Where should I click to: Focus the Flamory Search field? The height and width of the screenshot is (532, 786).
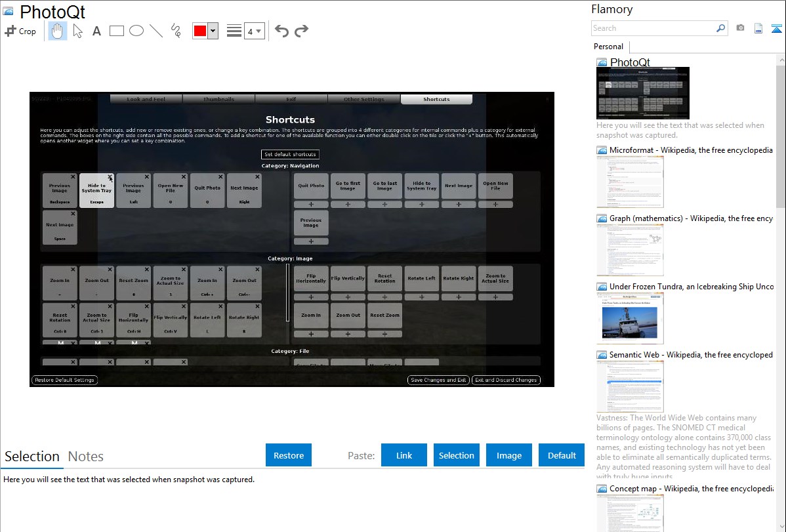(653, 28)
